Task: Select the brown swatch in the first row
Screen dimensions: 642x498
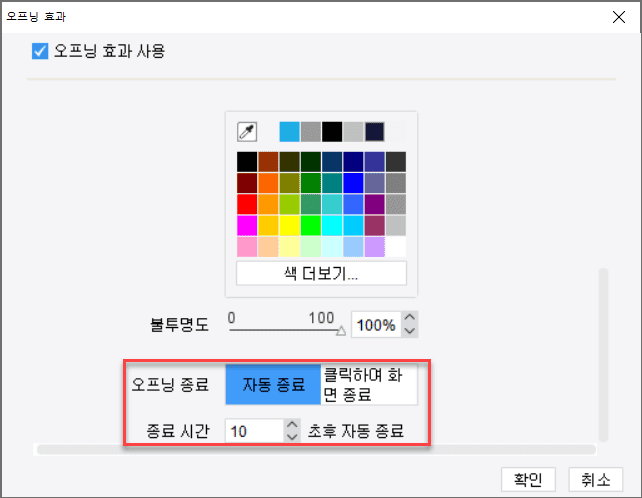Action: [x=268, y=162]
